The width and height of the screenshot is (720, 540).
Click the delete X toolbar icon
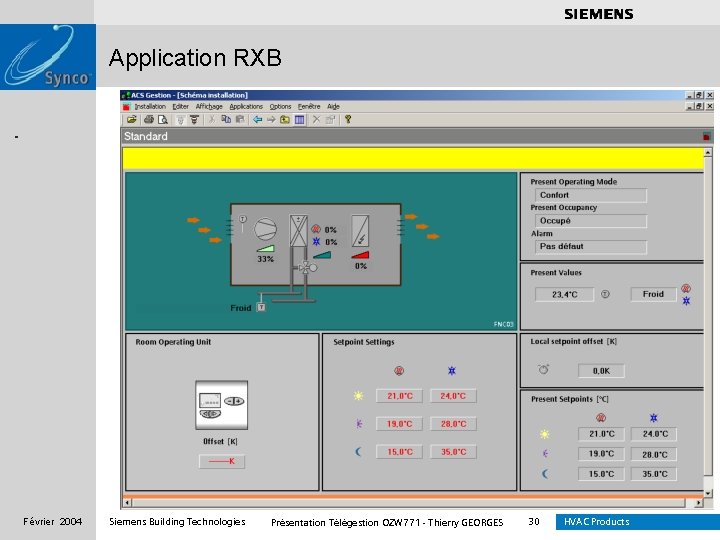coord(316,120)
